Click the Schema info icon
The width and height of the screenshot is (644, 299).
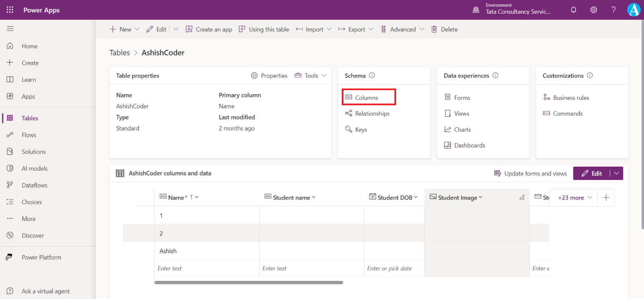click(x=372, y=75)
